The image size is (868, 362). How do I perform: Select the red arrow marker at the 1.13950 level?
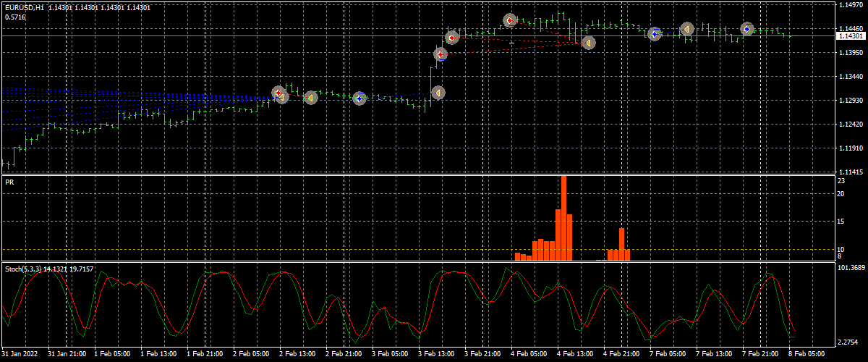[441, 54]
